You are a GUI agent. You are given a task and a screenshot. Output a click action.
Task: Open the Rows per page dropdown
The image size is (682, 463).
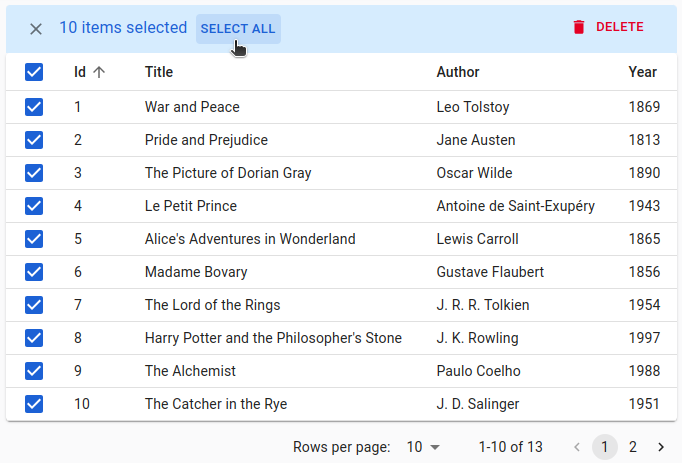click(x=422, y=447)
